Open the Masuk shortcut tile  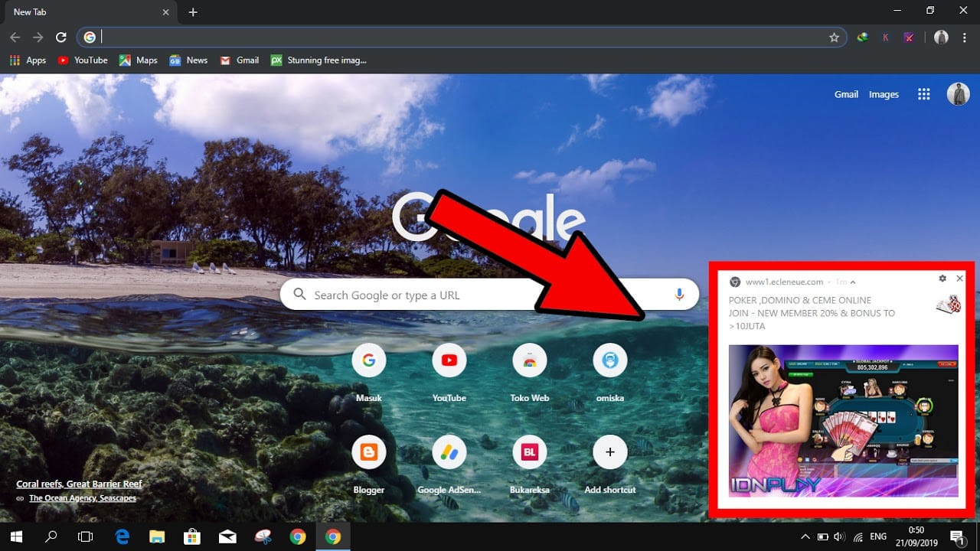[369, 373]
